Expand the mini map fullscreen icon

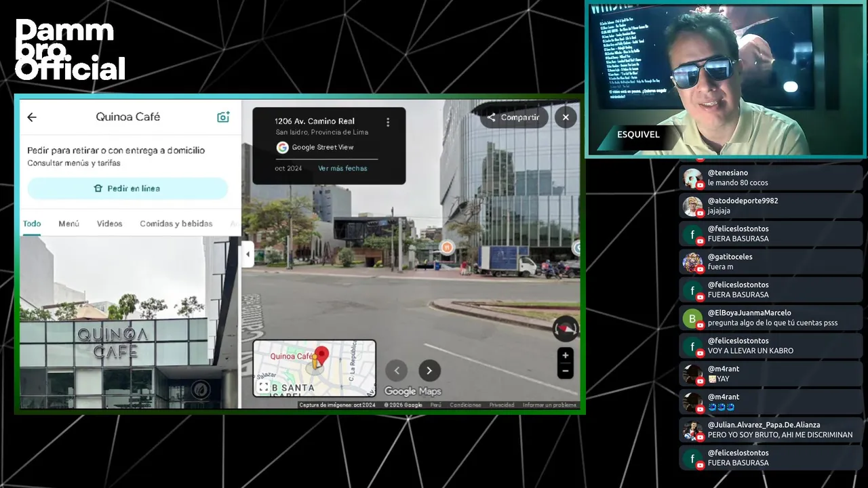click(263, 387)
